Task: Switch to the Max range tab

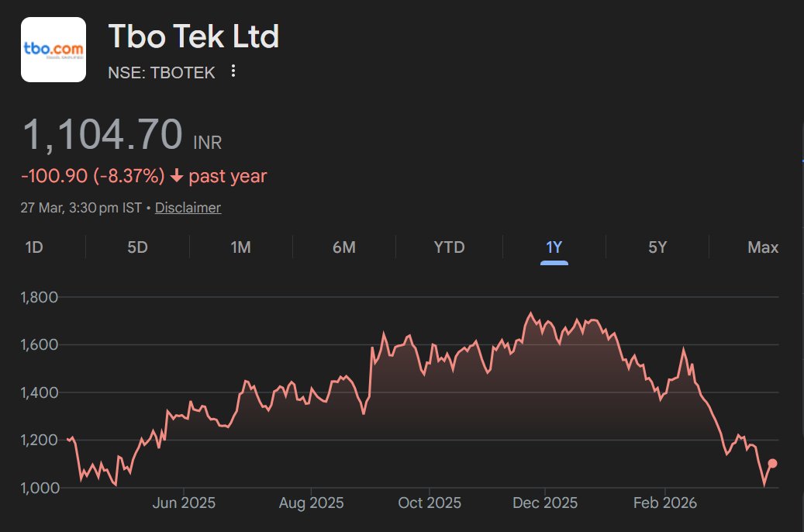Action: point(762,247)
